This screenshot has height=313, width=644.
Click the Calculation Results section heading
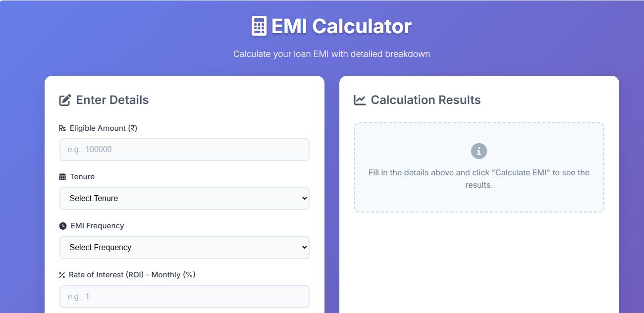[x=425, y=100]
